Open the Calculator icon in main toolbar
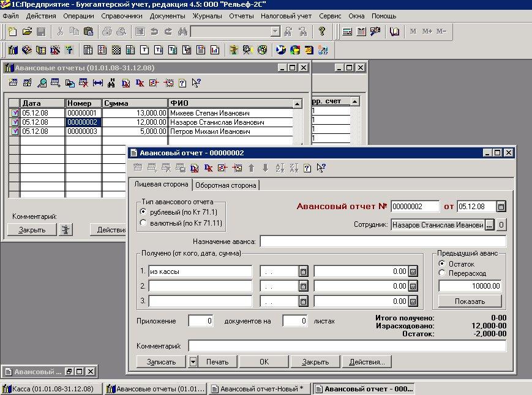 point(347,32)
